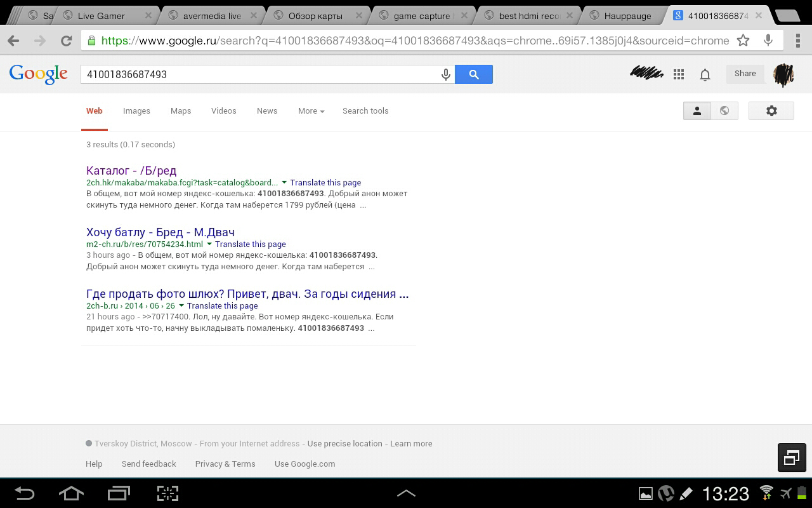Click the Share button
Image resolution: width=812 pixels, height=508 pixels.
pos(745,74)
